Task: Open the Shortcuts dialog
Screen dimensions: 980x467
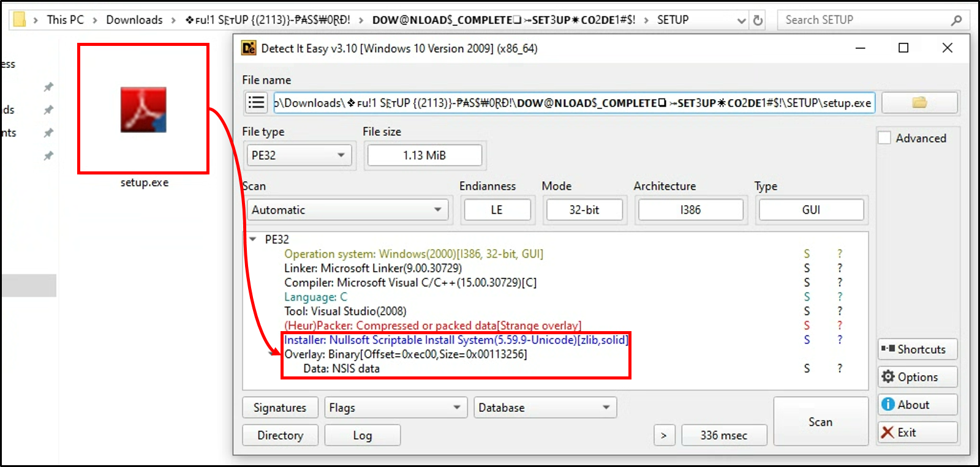Action: [917, 349]
